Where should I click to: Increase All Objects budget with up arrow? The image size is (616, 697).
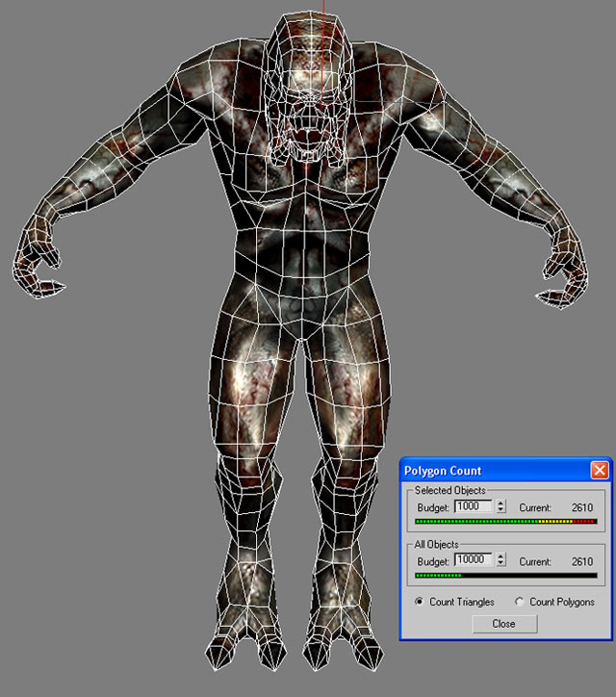tap(500, 556)
